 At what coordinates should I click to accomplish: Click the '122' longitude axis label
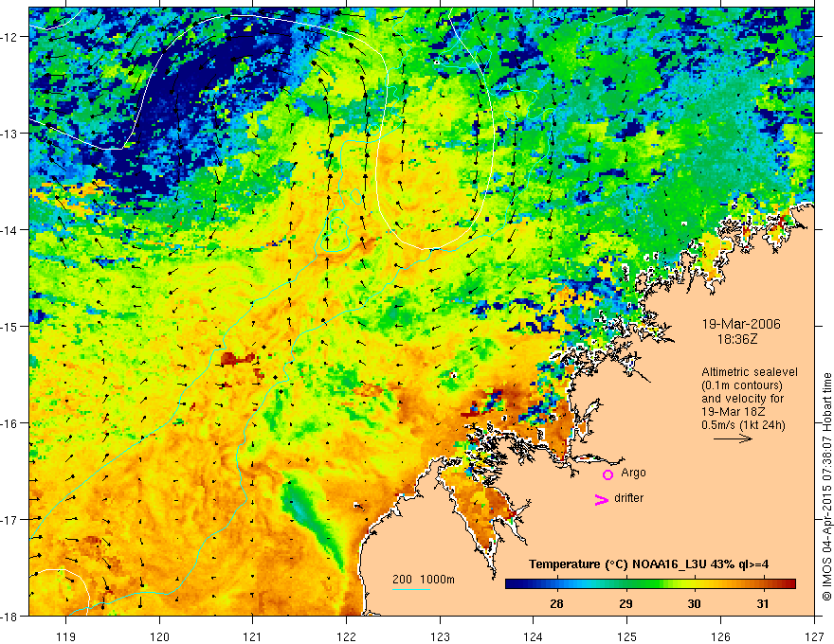tap(346, 636)
